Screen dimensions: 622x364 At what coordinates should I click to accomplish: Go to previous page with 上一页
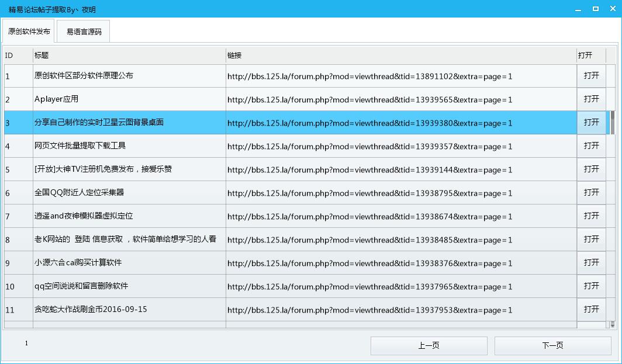(429, 346)
